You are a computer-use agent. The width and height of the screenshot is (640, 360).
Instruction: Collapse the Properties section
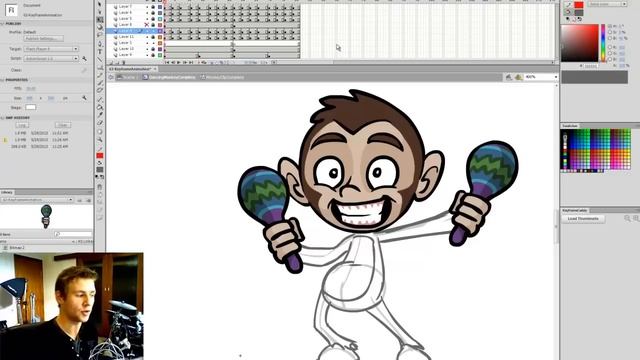2,80
